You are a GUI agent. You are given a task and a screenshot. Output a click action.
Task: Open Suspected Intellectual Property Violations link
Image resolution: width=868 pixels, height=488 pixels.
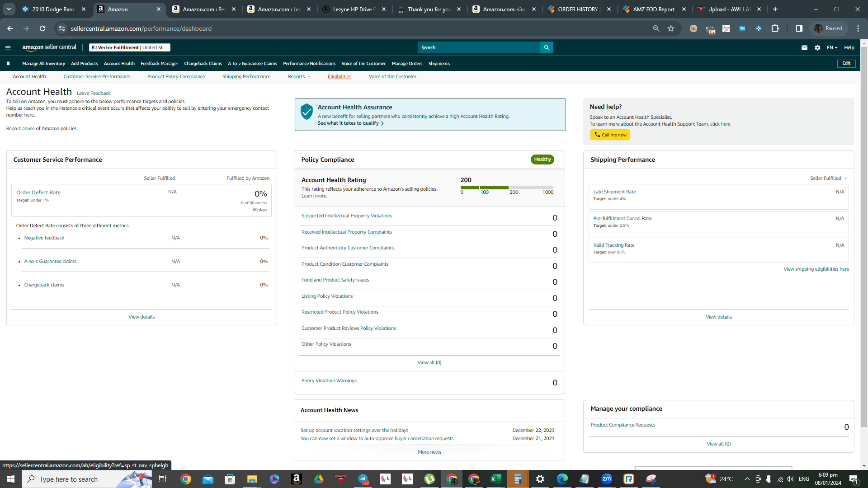pyautogui.click(x=347, y=216)
